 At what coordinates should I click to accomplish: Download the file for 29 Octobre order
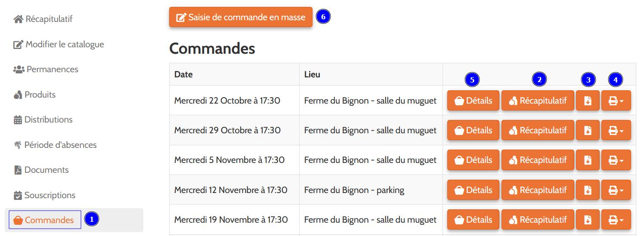pyautogui.click(x=588, y=130)
